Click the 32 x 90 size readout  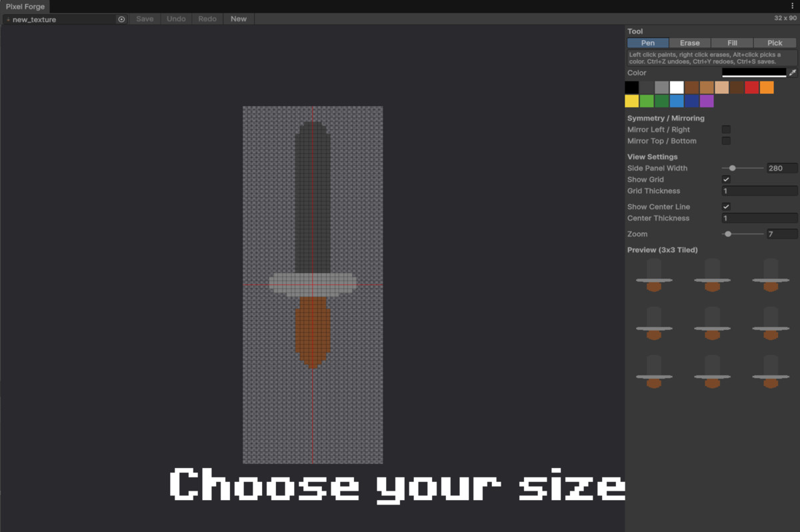(x=785, y=19)
